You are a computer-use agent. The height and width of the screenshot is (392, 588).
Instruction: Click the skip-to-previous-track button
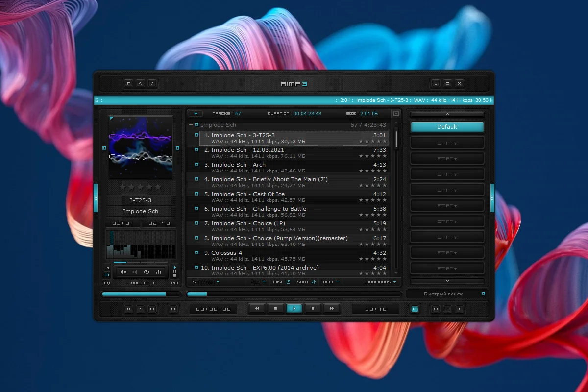[257, 309]
